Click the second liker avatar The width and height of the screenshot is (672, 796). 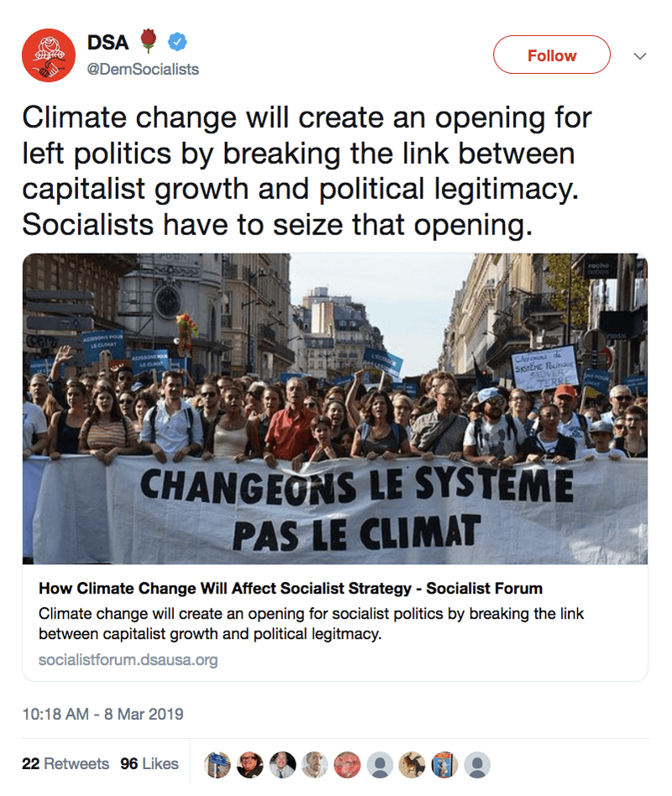250,764
